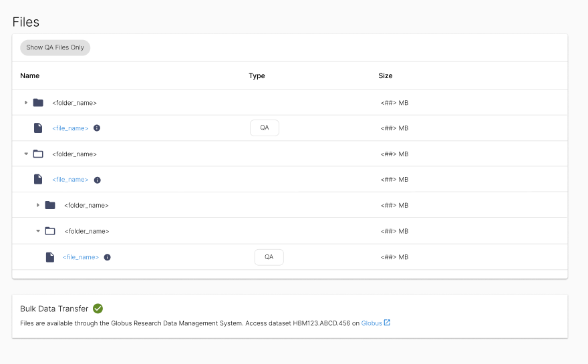Image resolution: width=588 pixels, height=364 pixels.
Task: Expand the top-level collapsed folder arrow
Action: click(x=26, y=102)
